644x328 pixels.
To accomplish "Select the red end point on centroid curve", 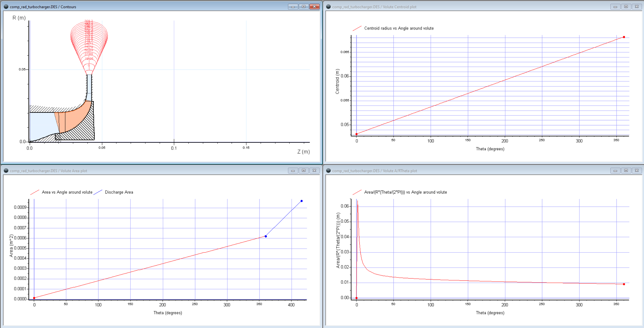I will (x=624, y=37).
